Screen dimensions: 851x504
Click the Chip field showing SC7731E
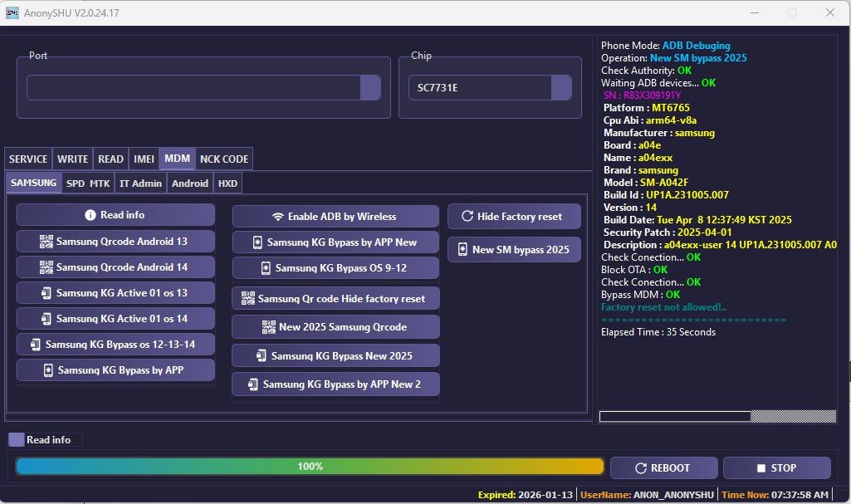[490, 87]
